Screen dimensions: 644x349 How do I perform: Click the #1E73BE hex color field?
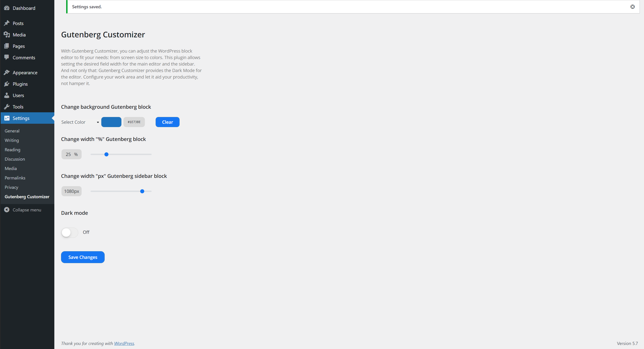(x=134, y=122)
